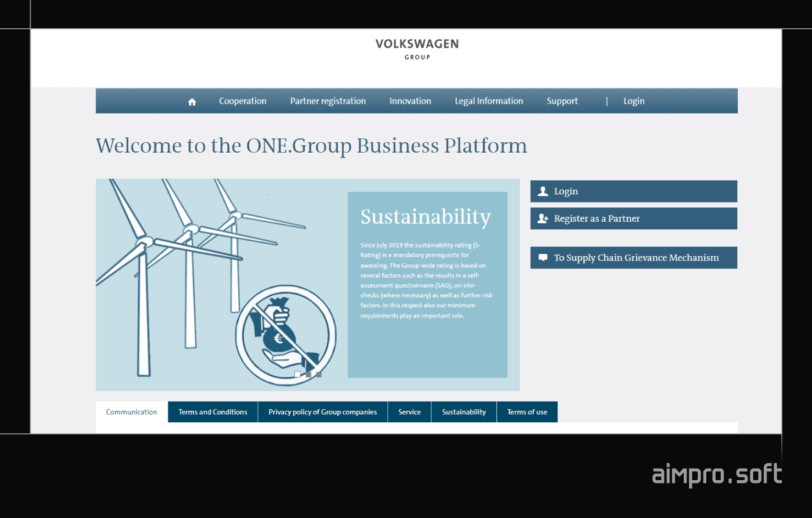This screenshot has width=812, height=518.
Task: Click the Sustainability banner heading
Action: (425, 217)
